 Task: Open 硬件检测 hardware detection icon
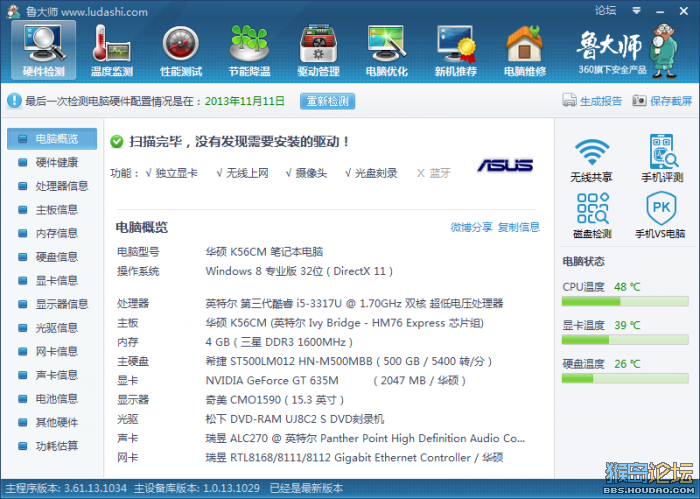click(44, 50)
